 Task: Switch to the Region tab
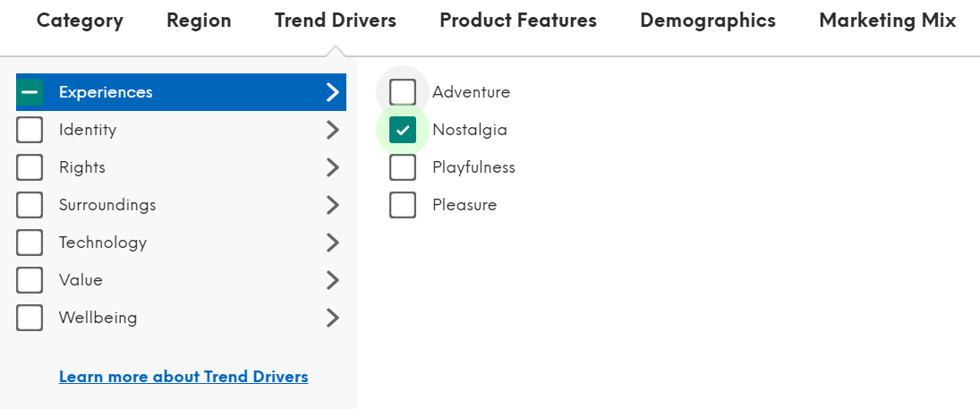(199, 21)
